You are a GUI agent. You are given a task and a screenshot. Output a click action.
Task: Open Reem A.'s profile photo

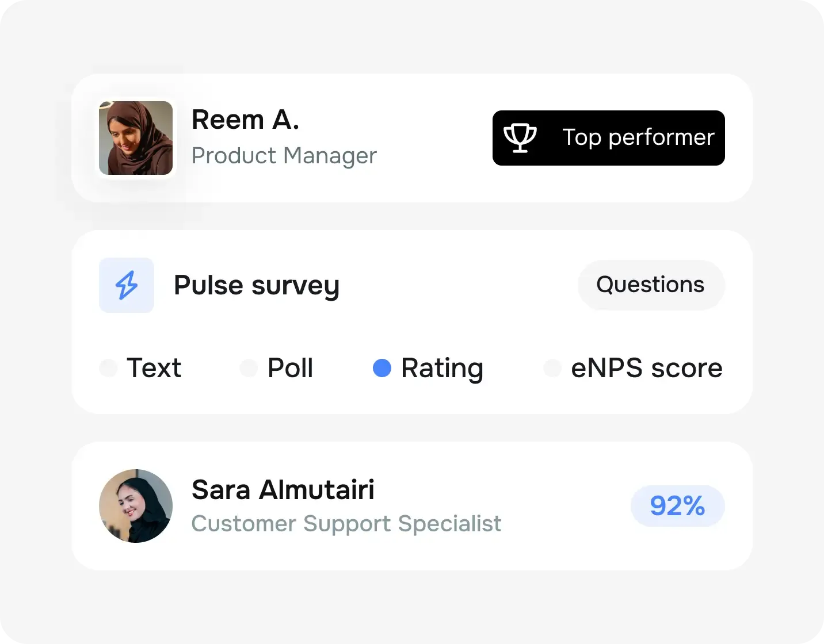(136, 138)
